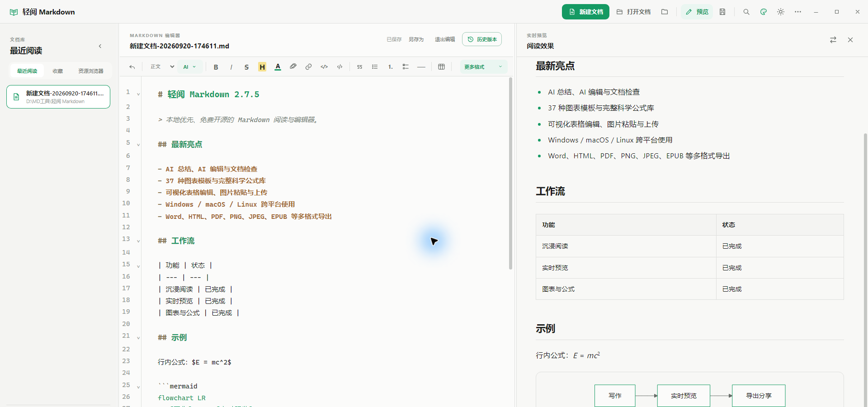The height and width of the screenshot is (407, 868).
Task: Open the theme palette icon
Action: [x=764, y=12]
